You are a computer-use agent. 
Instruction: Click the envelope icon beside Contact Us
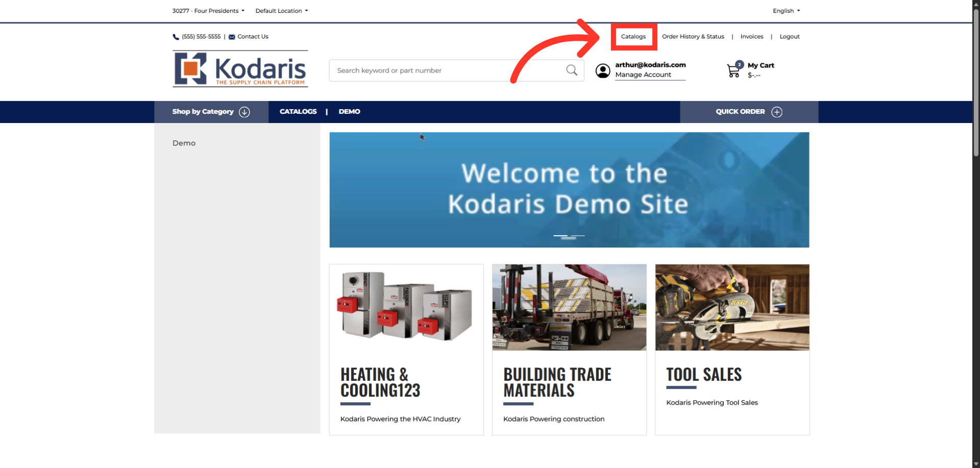232,37
